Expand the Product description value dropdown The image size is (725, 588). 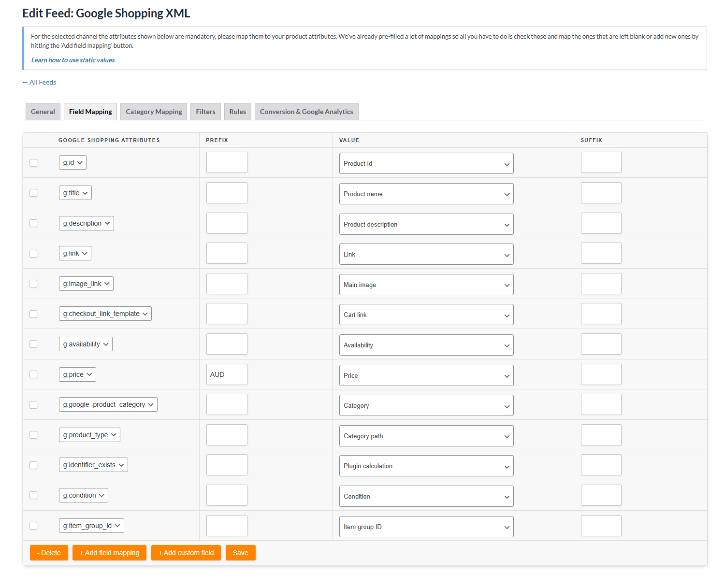tap(426, 224)
